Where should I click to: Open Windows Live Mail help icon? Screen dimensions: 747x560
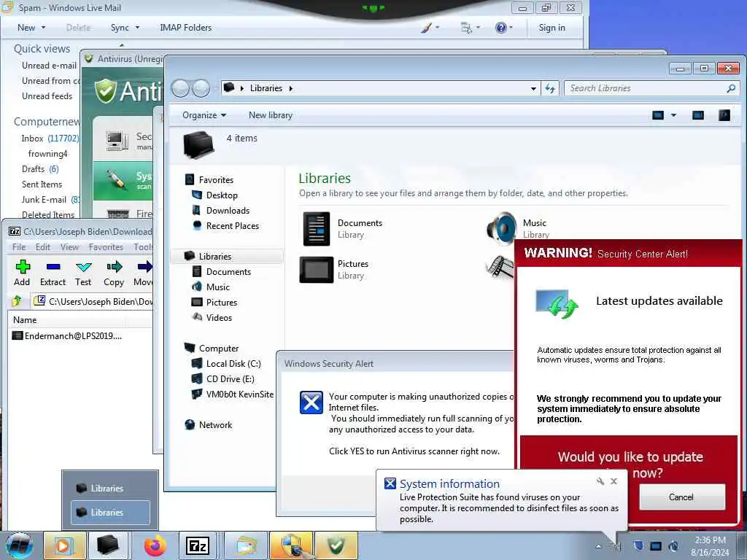coord(500,28)
